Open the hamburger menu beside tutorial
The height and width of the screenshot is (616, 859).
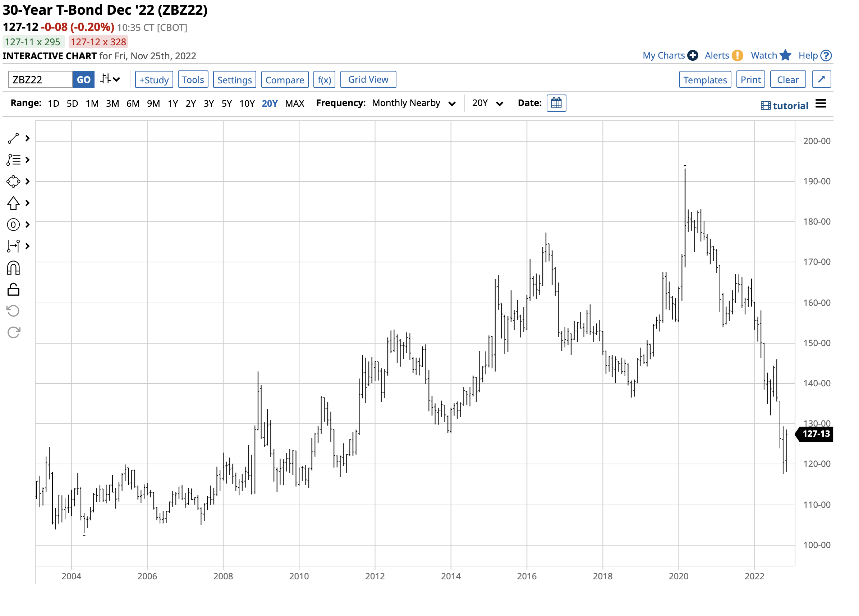coord(821,104)
